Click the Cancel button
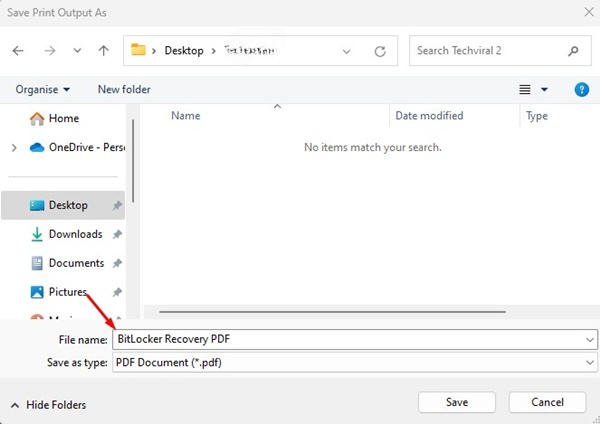 [x=547, y=402]
